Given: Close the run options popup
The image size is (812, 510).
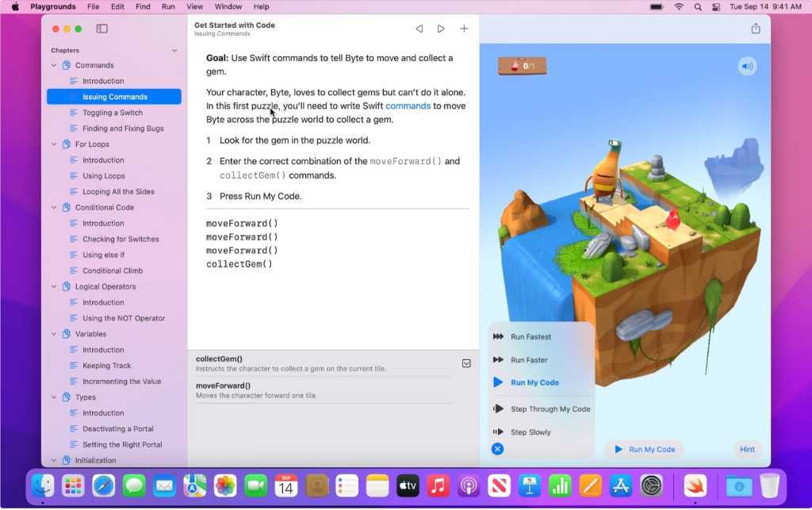Looking at the screenshot, I should point(497,449).
